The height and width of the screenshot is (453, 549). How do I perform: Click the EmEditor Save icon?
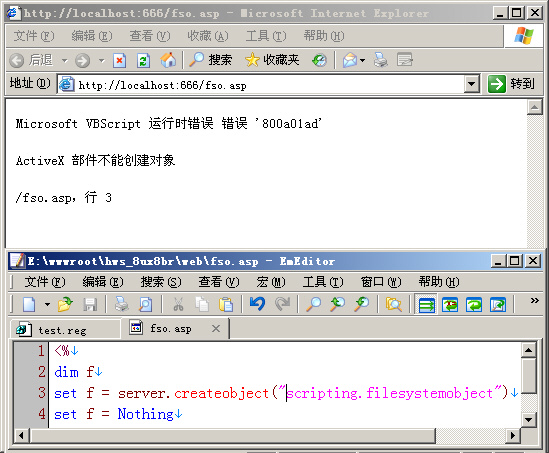click(90, 304)
